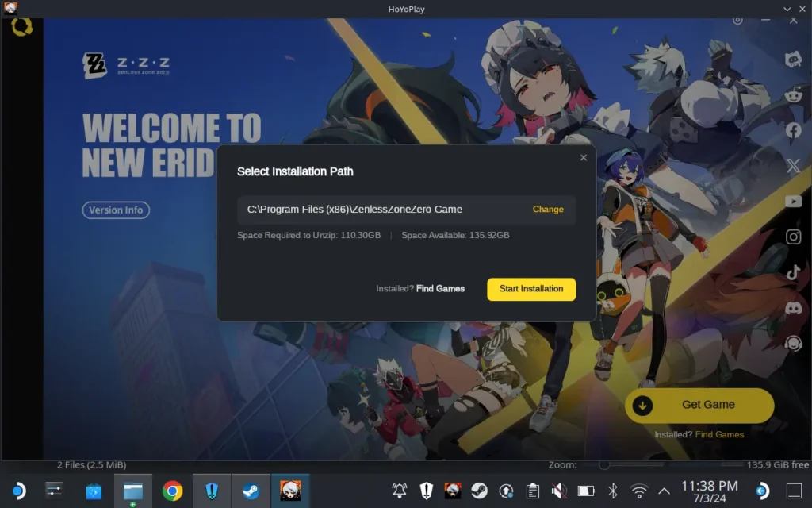
Task: Open the Discord social link icon
Action: tap(793, 308)
